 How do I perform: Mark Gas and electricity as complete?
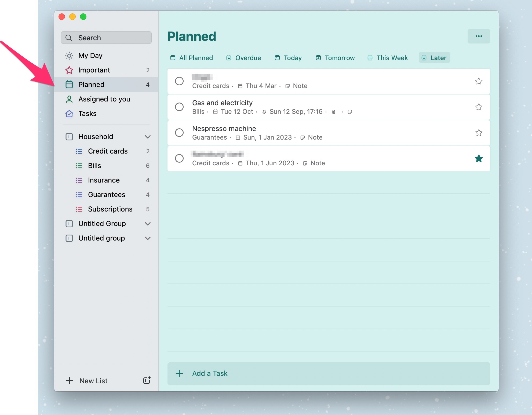[179, 107]
